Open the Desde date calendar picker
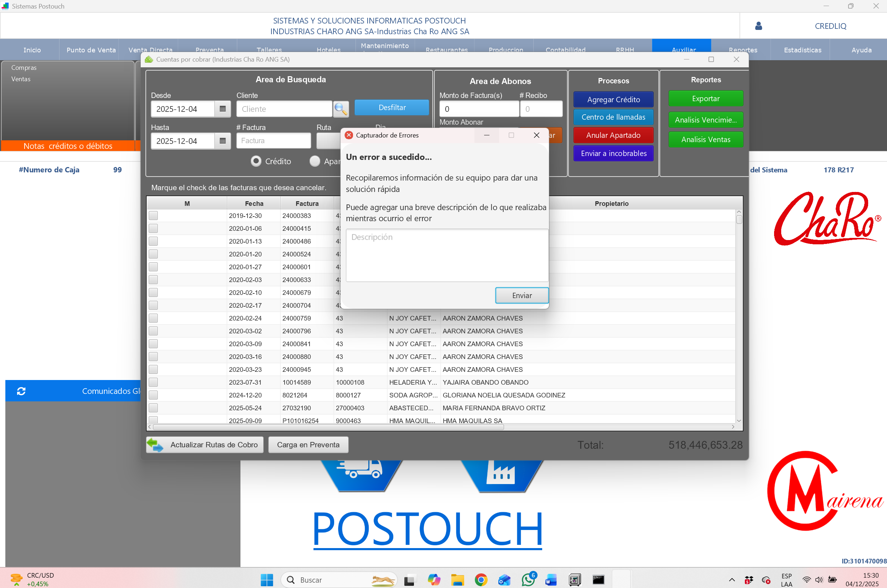The image size is (887, 588). 222,109
